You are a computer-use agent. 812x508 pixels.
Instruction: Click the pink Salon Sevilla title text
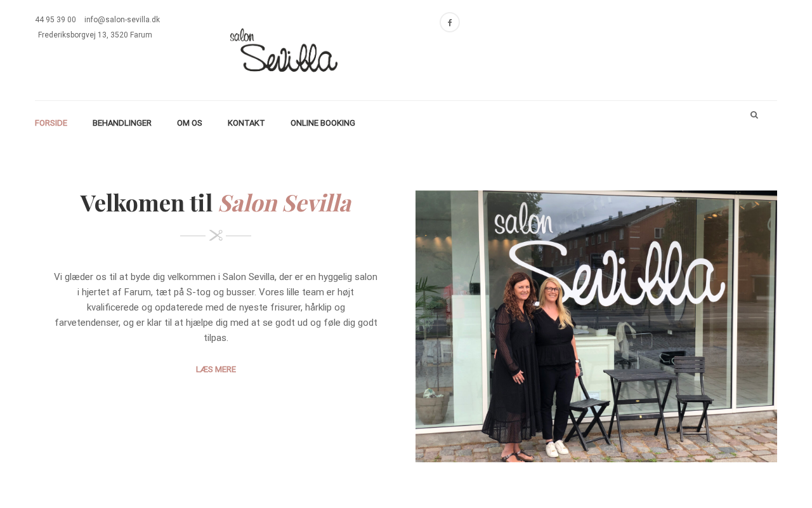click(x=285, y=203)
